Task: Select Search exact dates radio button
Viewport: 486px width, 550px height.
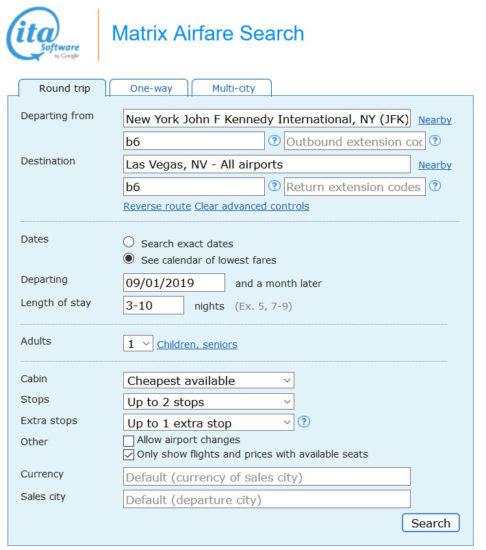Action: tap(129, 242)
